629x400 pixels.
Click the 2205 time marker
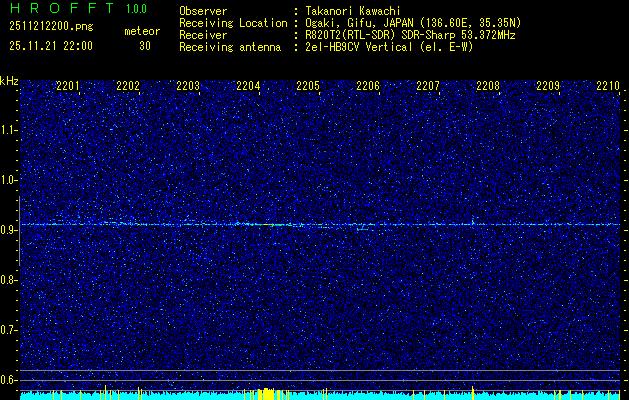coord(308,85)
